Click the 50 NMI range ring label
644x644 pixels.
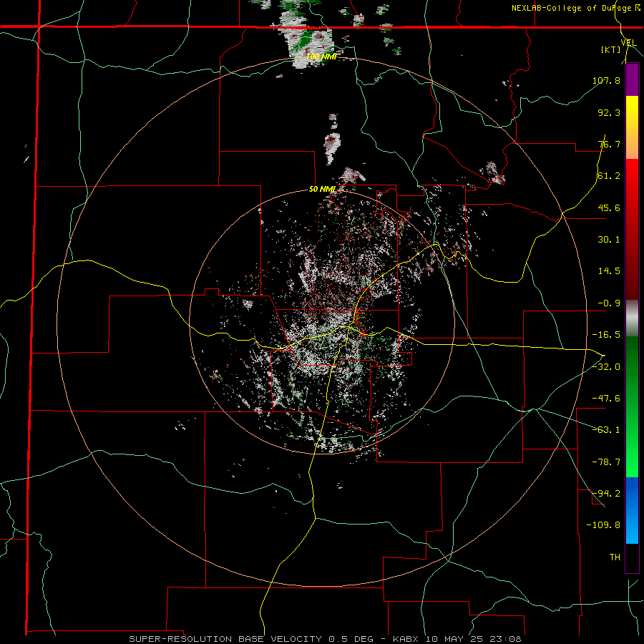(322, 189)
